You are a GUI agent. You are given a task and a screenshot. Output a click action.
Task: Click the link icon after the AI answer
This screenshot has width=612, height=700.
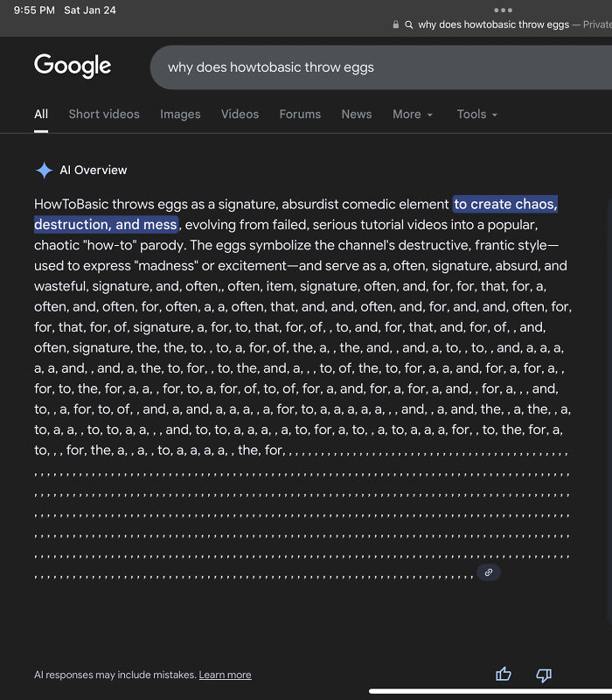489,572
